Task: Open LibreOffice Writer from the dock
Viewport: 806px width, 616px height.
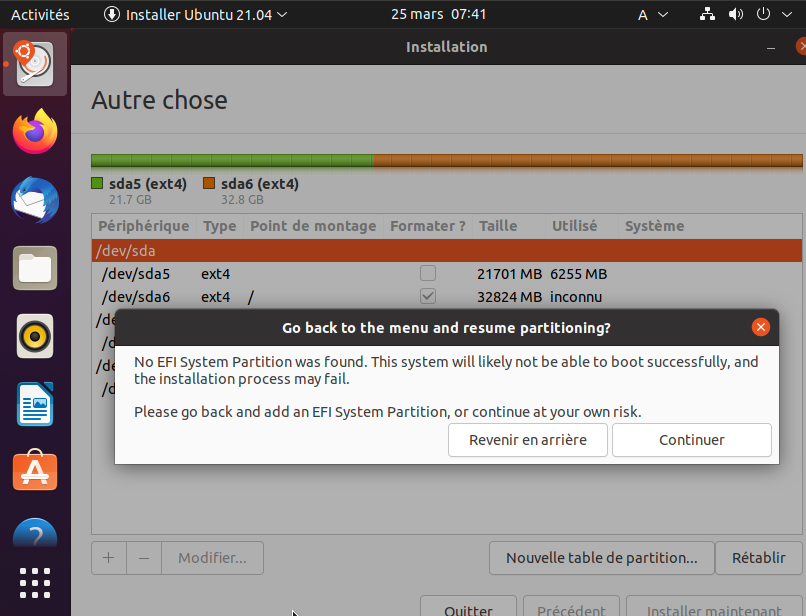Action: (x=35, y=404)
